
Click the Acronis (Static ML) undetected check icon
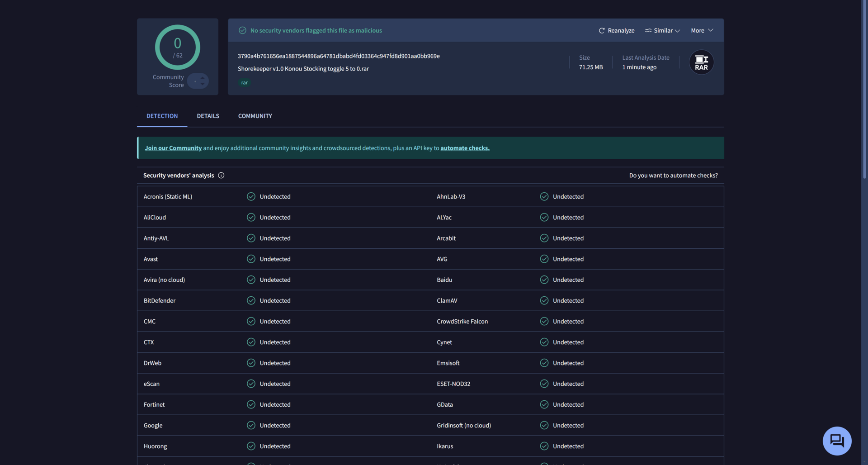click(251, 196)
